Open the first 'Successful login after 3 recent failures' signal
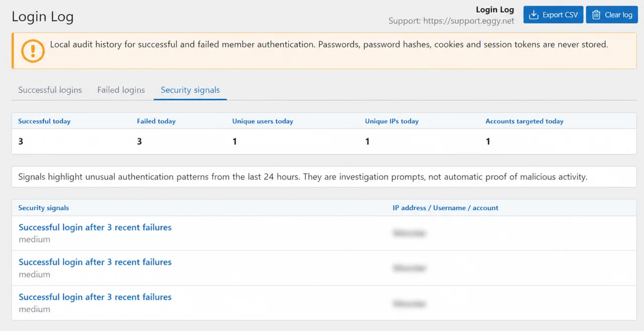Image resolution: width=644 pixels, height=331 pixels. (x=95, y=227)
